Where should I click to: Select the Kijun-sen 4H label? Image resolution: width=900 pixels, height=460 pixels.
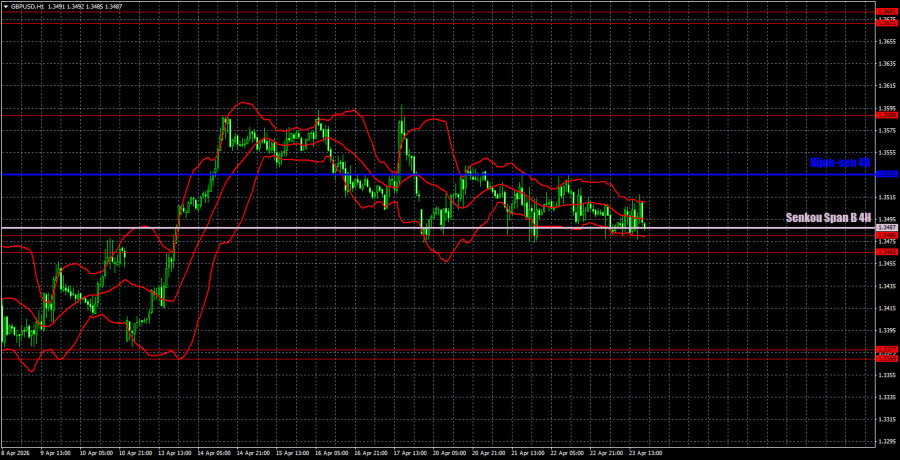[x=840, y=163]
